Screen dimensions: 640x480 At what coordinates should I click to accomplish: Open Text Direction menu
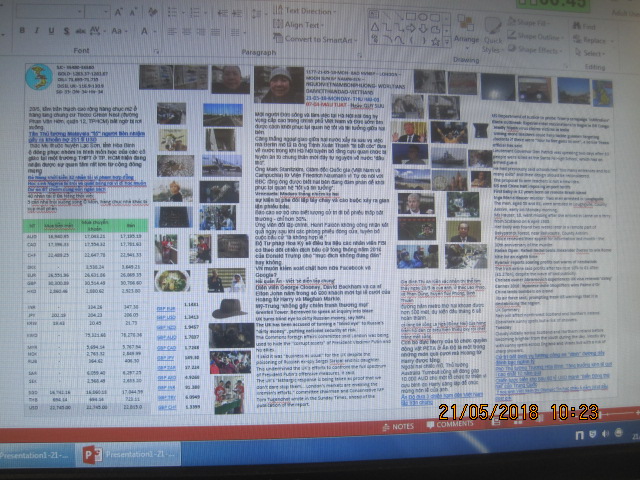coord(304,11)
